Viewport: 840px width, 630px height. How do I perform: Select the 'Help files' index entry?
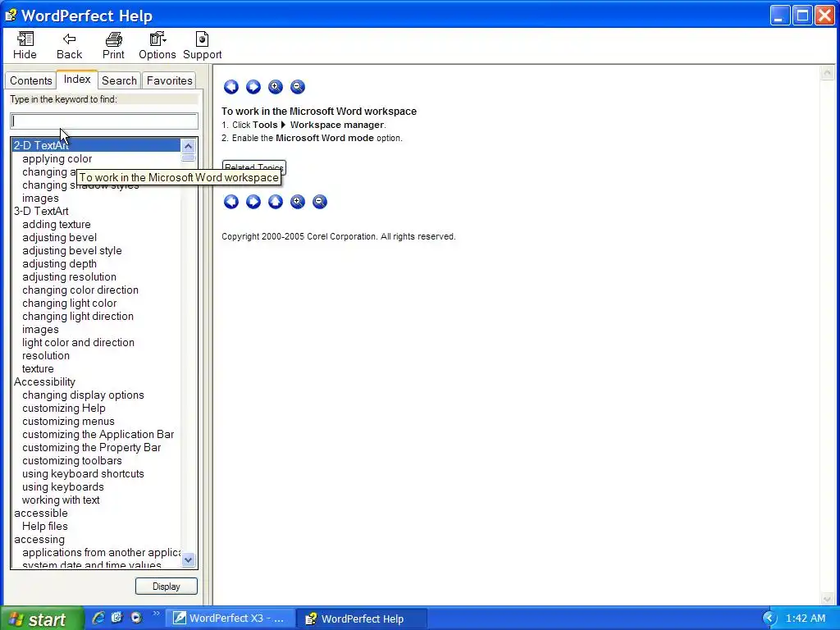click(x=44, y=526)
